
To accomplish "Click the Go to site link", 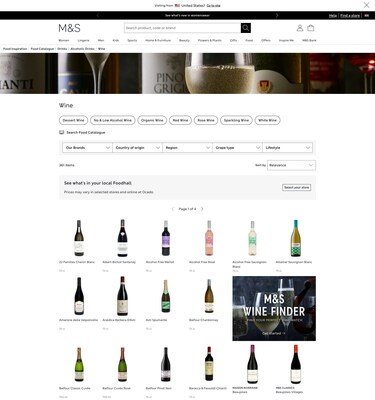I will tap(213, 5).
